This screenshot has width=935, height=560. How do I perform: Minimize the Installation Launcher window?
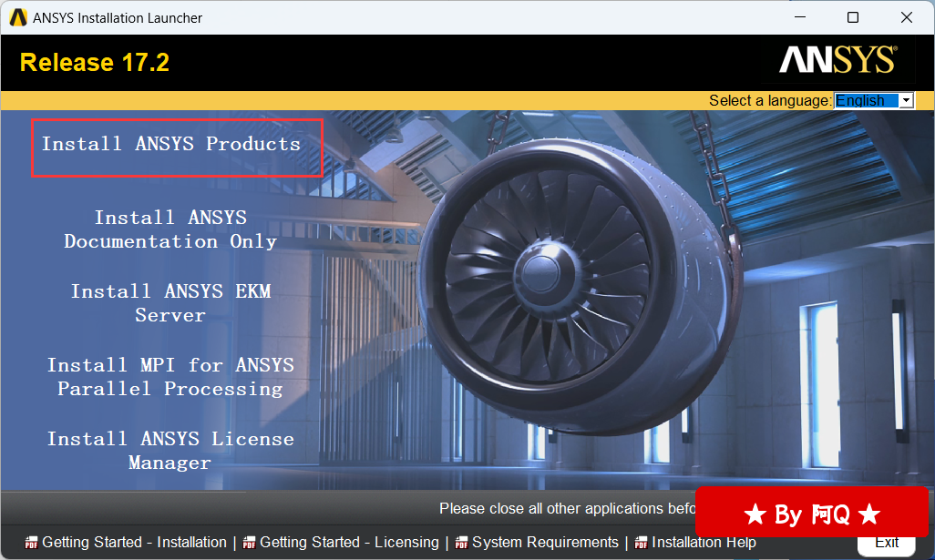799,17
